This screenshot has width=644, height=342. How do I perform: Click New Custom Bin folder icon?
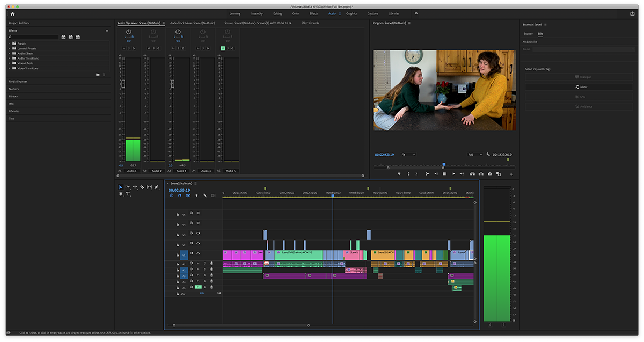coord(98,74)
